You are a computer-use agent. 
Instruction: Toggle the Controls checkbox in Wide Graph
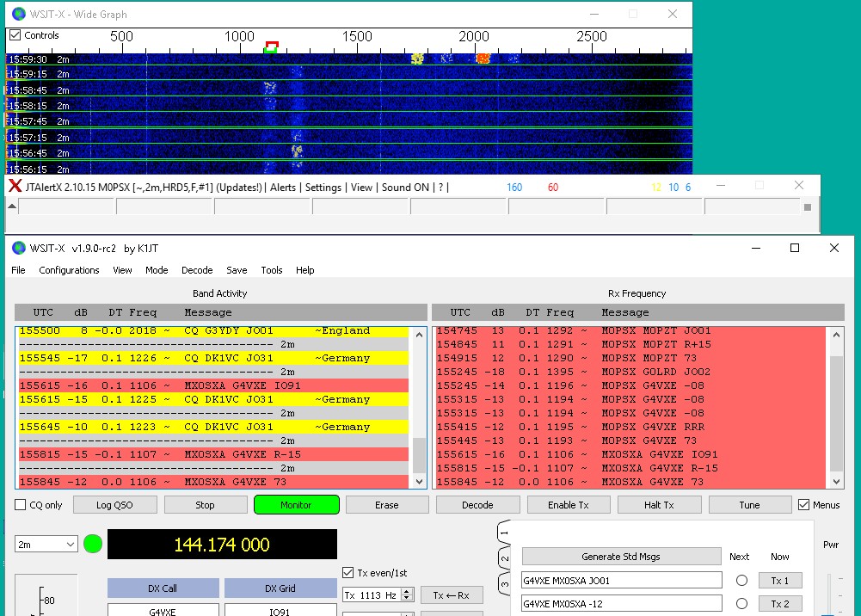[x=15, y=35]
